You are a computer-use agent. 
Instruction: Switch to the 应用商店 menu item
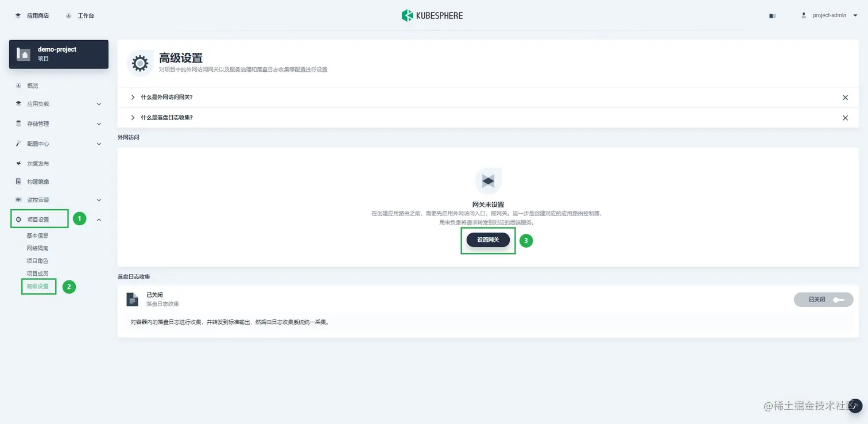tap(32, 16)
